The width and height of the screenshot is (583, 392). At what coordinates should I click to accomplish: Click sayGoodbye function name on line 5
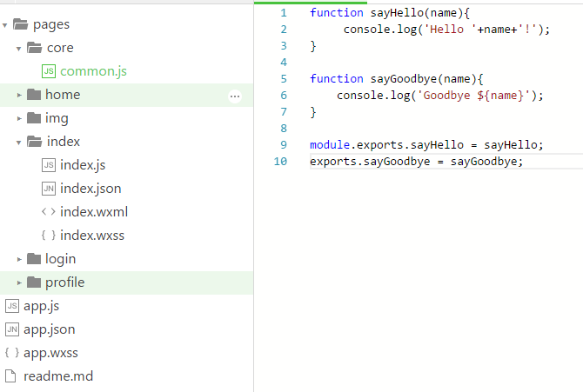coord(404,79)
